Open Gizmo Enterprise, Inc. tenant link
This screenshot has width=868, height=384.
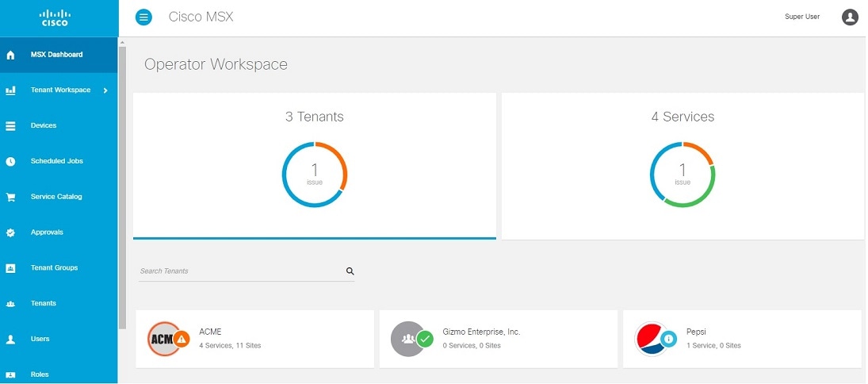pos(482,332)
